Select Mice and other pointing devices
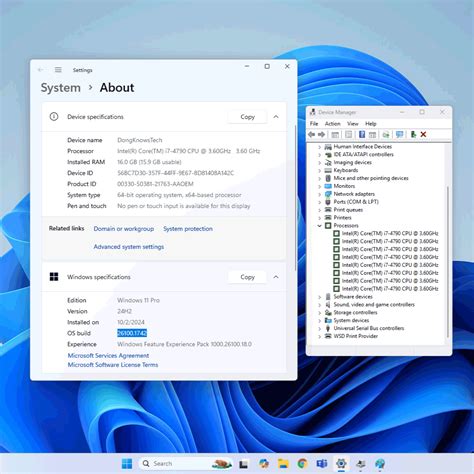 coord(371,178)
